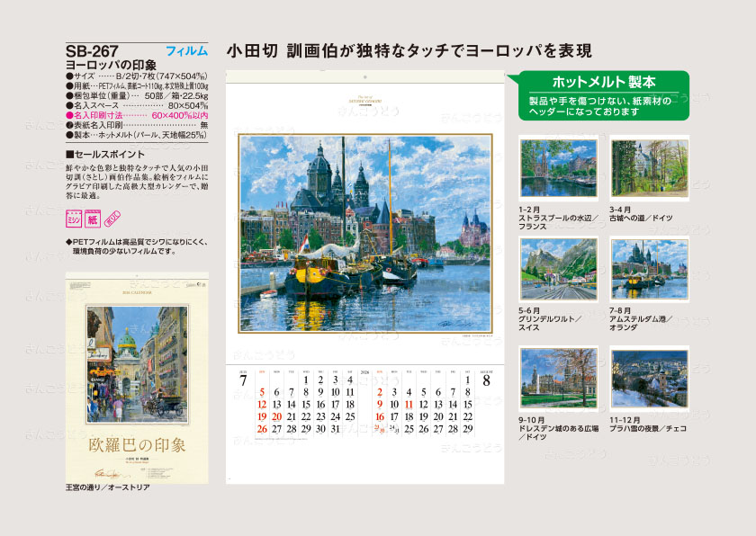This screenshot has width=756, height=536.
Task: Click the large July month number 7
Action: pos(243,381)
